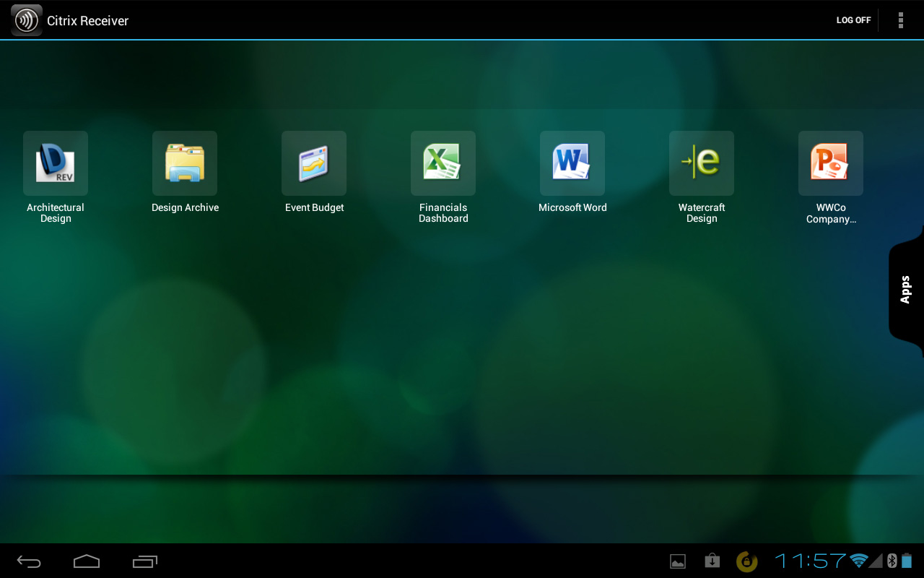Click the Watercraft Design label text
This screenshot has height=578, width=924.
pos(702,213)
